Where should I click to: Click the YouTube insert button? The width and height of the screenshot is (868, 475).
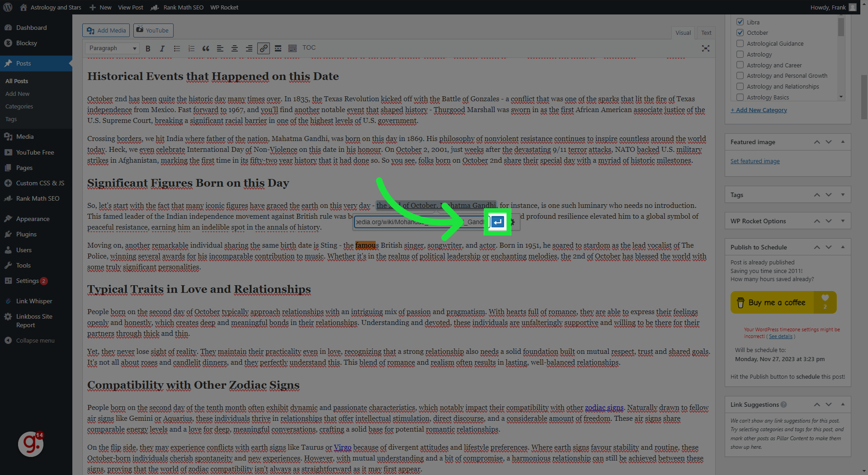[x=153, y=30]
